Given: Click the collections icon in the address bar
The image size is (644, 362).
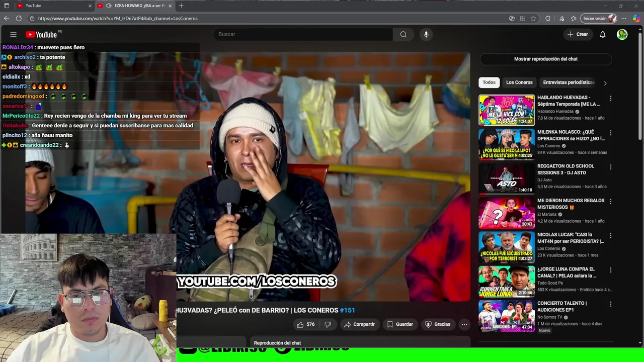Looking at the screenshot, I should [522, 19].
